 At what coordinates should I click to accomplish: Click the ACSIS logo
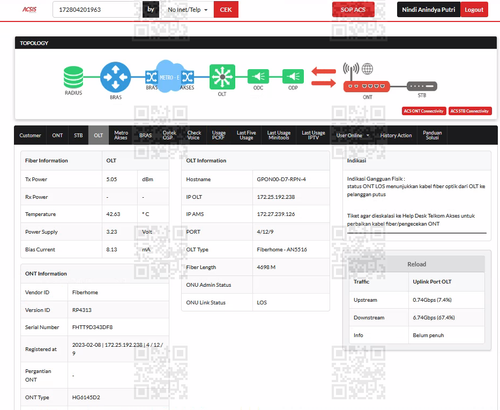30,10
